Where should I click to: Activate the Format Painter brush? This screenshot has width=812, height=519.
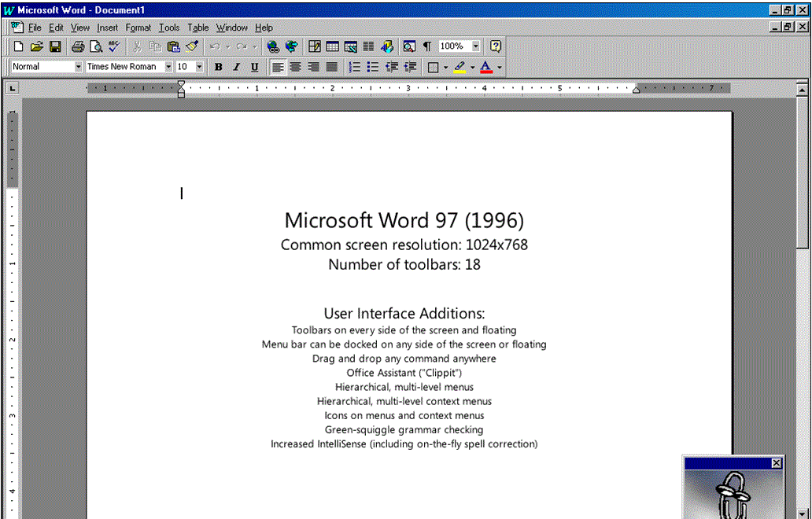pyautogui.click(x=192, y=46)
